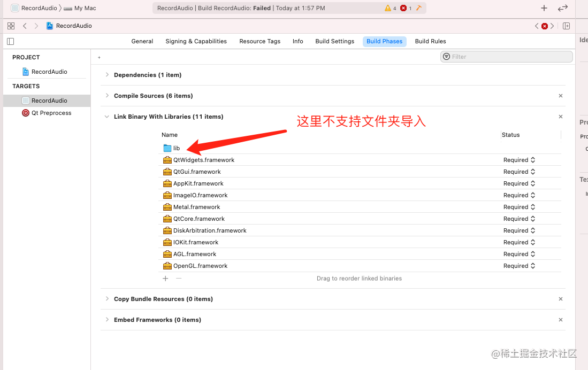Click RecordAudio in the jump bar
588x370 pixels.
click(74, 26)
